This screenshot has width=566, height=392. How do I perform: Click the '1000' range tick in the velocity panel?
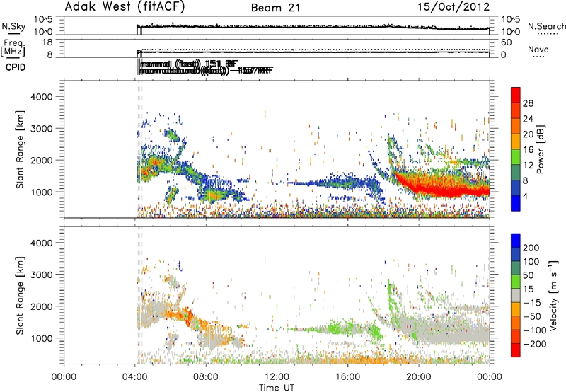(x=41, y=338)
